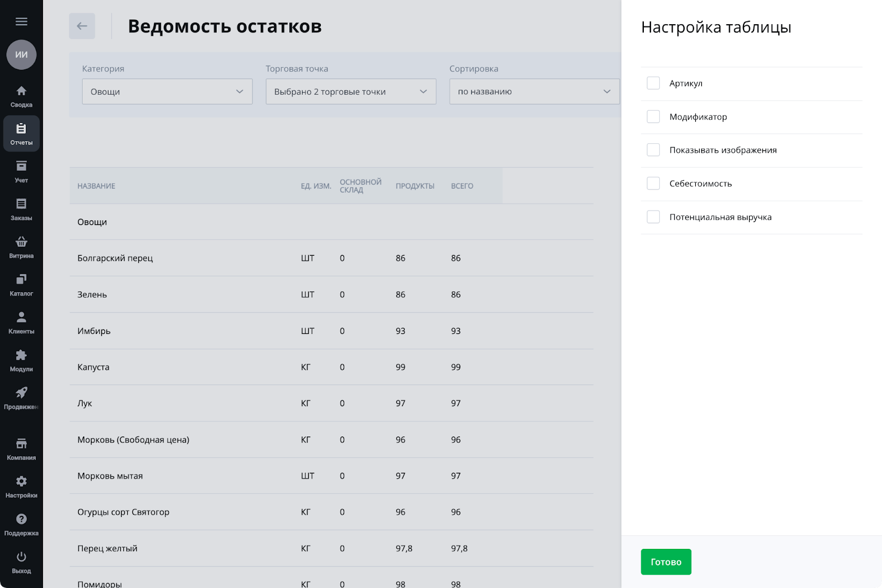Open the Сортировка dropdown
882x588 pixels.
(x=534, y=91)
